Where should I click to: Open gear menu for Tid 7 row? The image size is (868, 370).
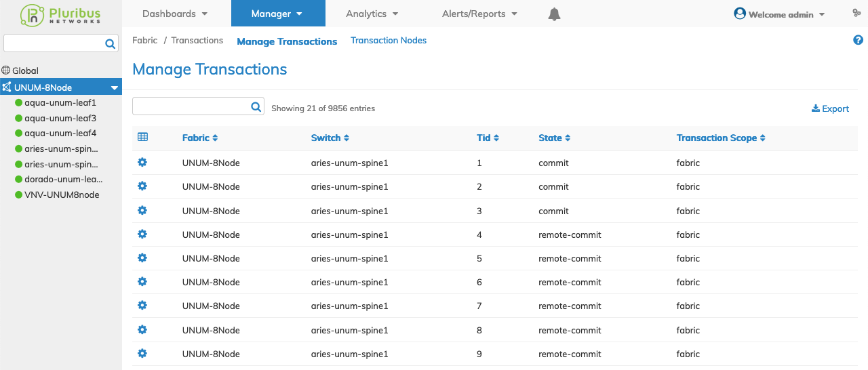tap(142, 306)
